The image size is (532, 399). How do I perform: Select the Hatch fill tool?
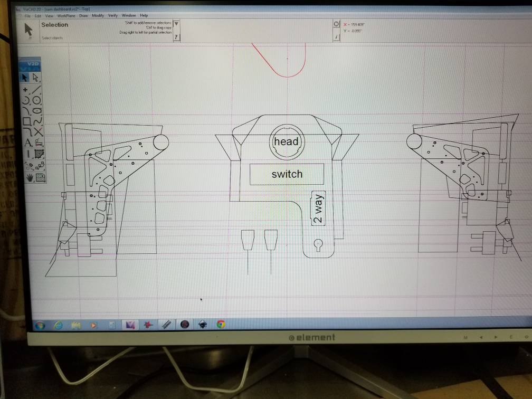click(x=39, y=154)
